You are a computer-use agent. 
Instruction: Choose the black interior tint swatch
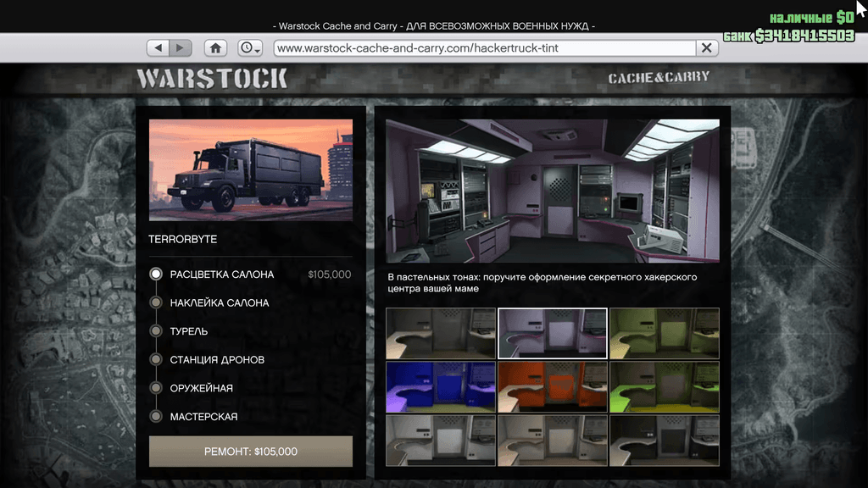[665, 441]
